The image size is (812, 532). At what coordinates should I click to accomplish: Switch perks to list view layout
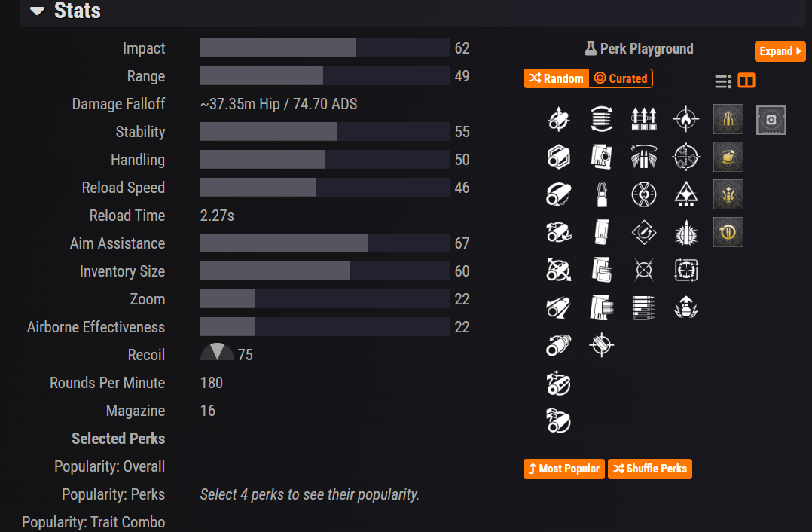[723, 81]
